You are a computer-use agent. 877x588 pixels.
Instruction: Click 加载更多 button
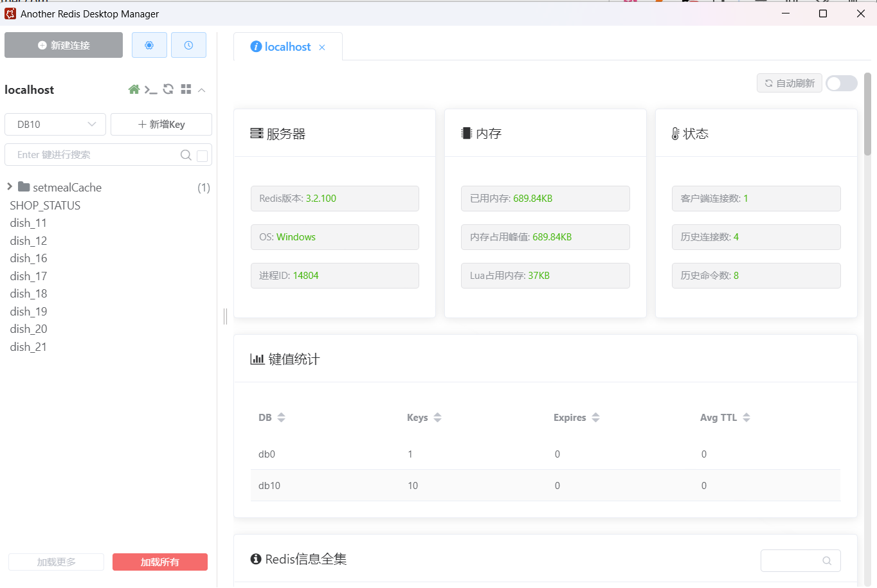coord(56,562)
